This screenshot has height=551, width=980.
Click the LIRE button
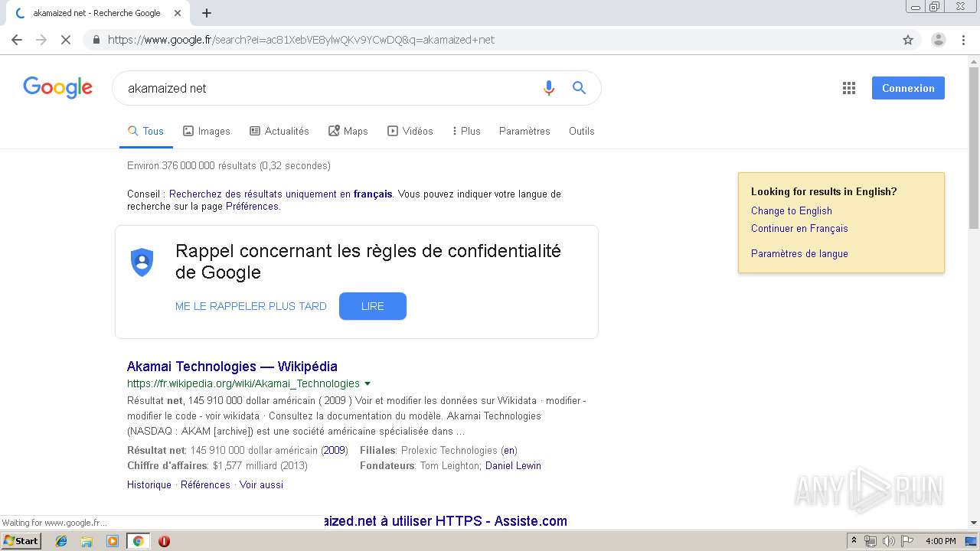point(373,306)
